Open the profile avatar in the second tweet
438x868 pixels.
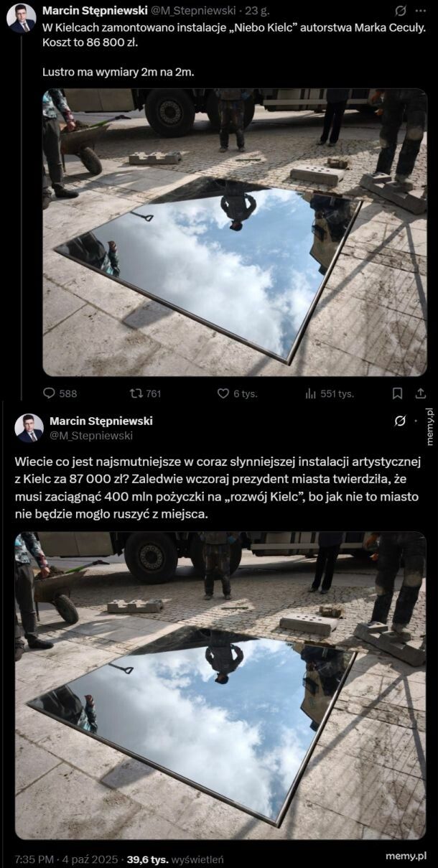29,428
